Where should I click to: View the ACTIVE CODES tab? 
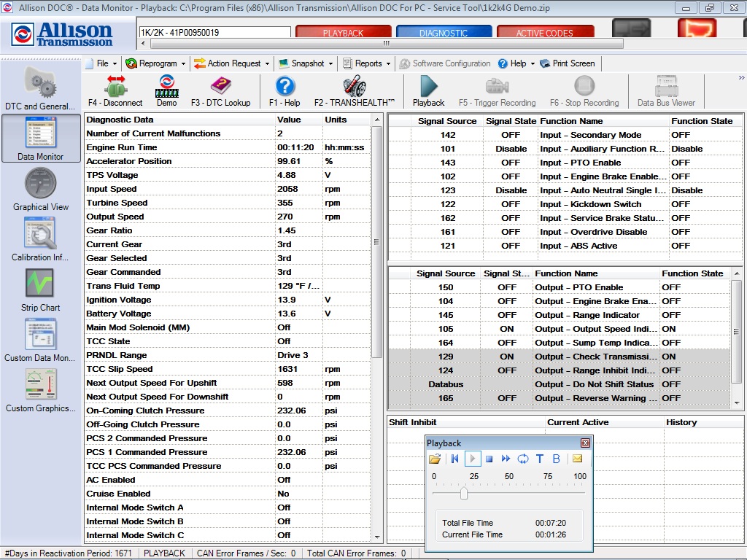pyautogui.click(x=546, y=31)
